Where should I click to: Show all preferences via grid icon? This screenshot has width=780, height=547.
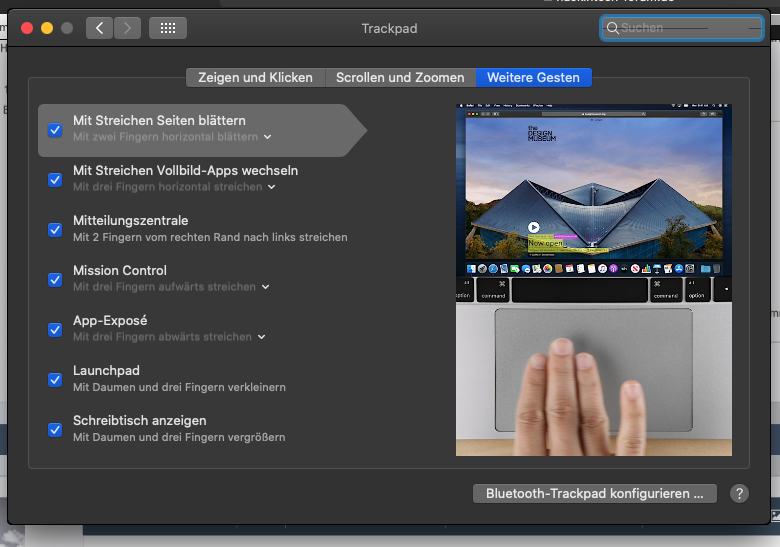pos(168,28)
